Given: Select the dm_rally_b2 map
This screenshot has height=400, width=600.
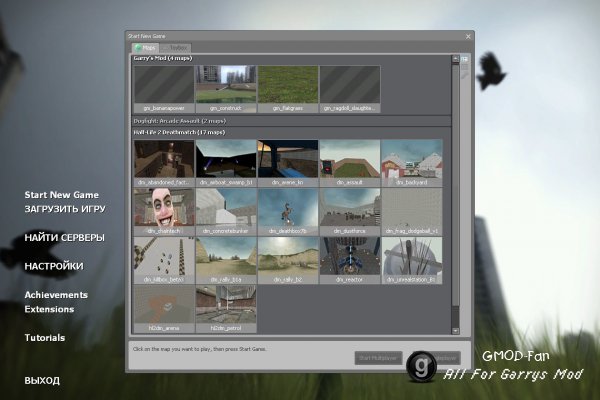Looking at the screenshot, I should pos(288,260).
